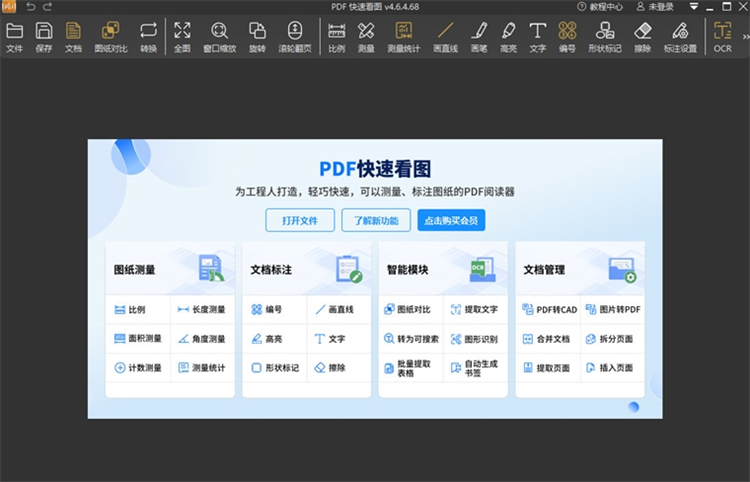The width and height of the screenshot is (750, 482).
Task: Click the 了解新功能 button
Action: coord(375,220)
